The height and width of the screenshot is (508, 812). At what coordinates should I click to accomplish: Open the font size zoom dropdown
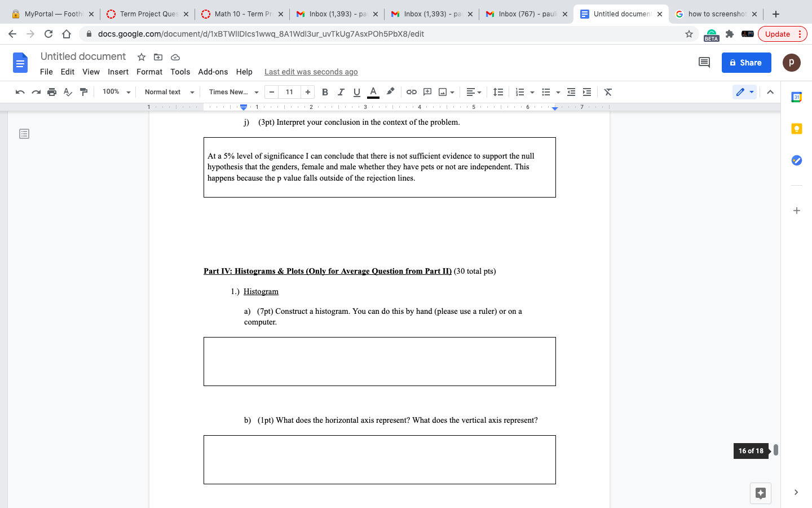[116, 91]
